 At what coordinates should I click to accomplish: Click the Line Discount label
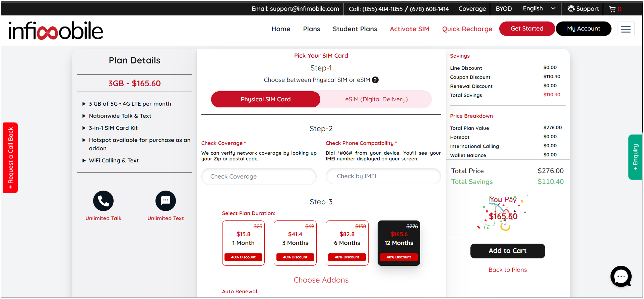coord(466,68)
